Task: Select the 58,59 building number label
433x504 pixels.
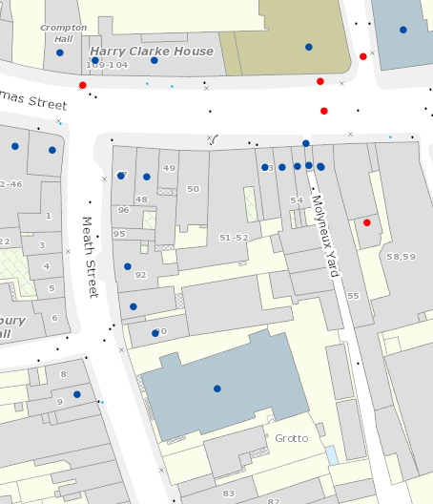Action: (402, 257)
